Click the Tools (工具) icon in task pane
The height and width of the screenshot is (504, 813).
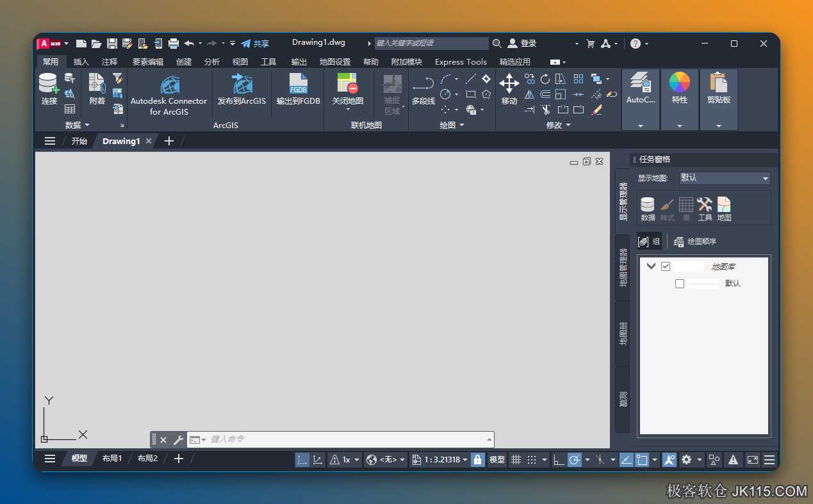(705, 209)
